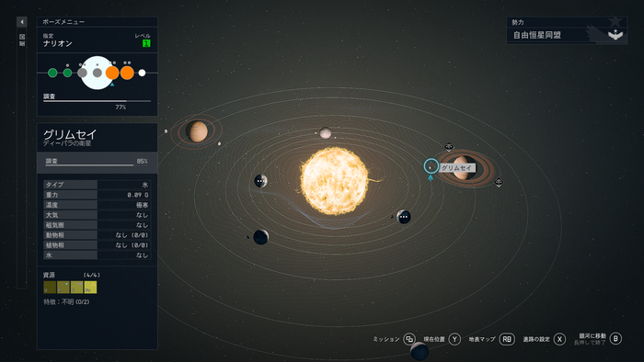Select the dark planet with dots left of the sun
Screen dimensions: 644x362
click(260, 181)
